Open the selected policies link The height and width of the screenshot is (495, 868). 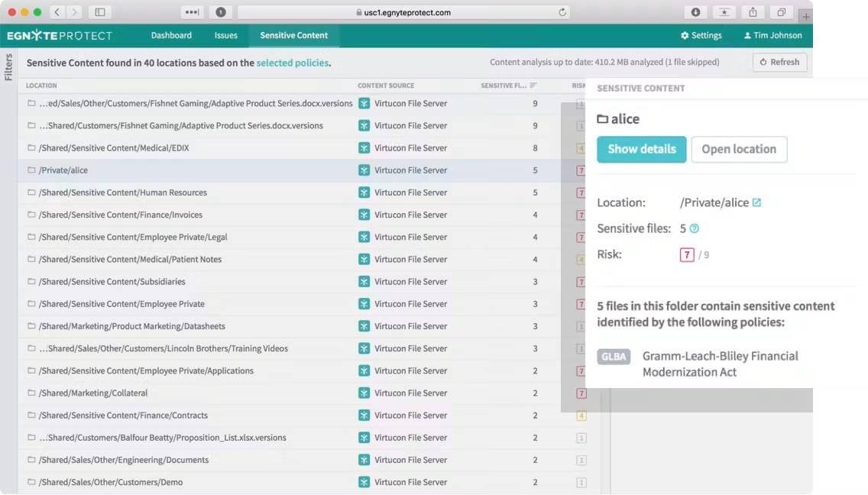pyautogui.click(x=293, y=63)
